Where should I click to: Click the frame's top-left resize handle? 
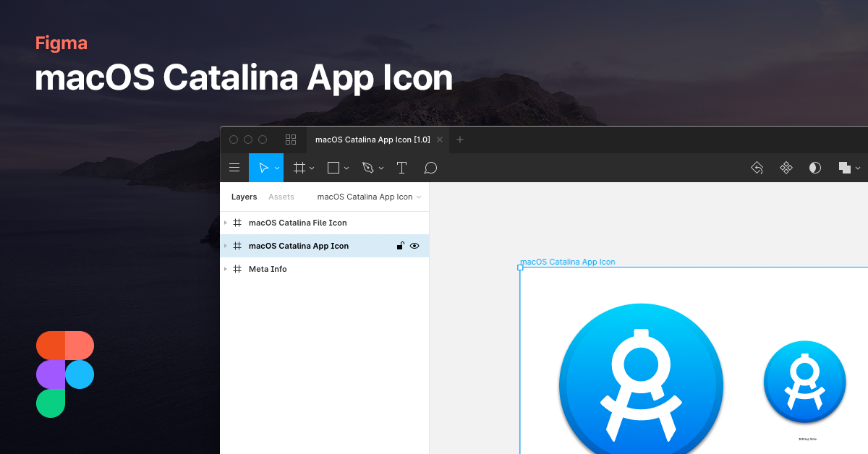[x=520, y=267]
